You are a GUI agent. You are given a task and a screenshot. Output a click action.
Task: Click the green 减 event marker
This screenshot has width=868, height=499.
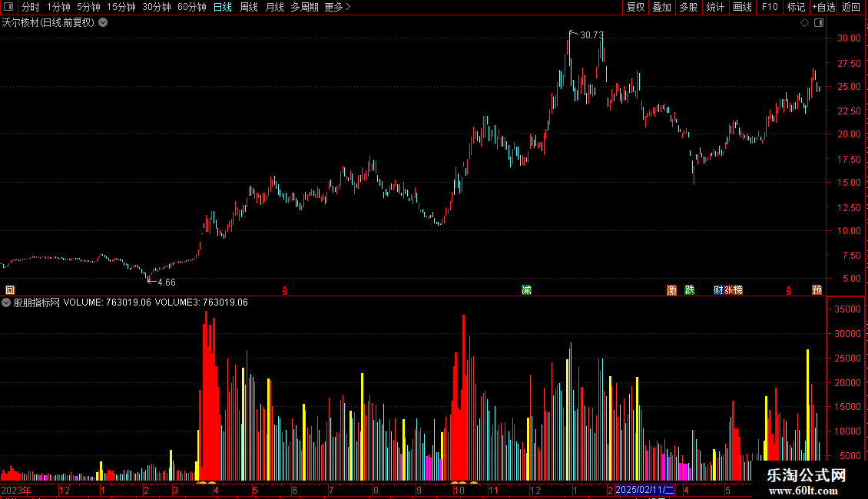526,290
